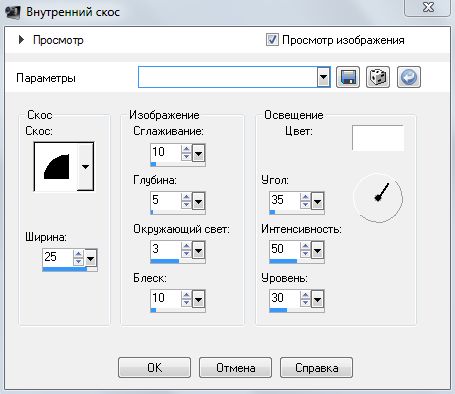Open the Цвет light color swatch

378,138
